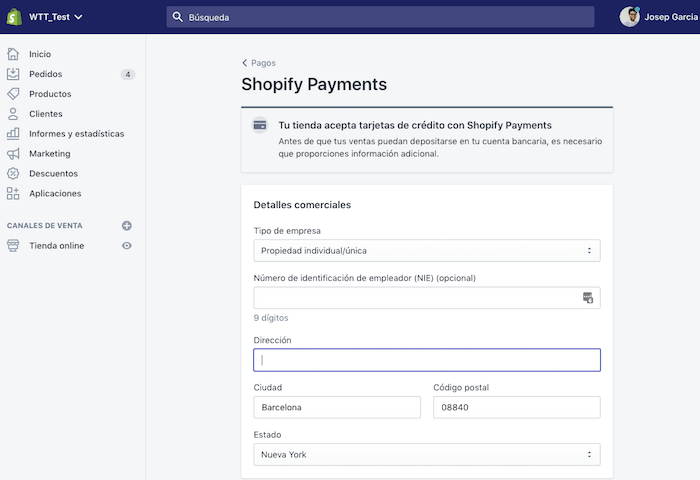
Task: Go to Inicio in the sidebar
Action: pyautogui.click(x=40, y=54)
